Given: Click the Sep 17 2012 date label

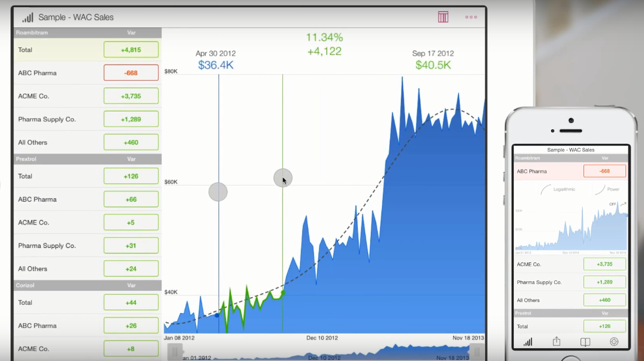Looking at the screenshot, I should click(433, 53).
